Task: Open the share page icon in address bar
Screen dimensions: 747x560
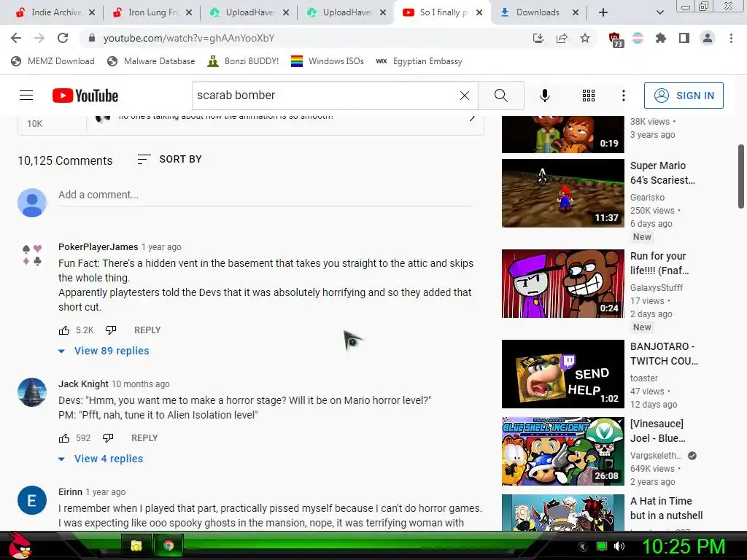Action: point(562,38)
